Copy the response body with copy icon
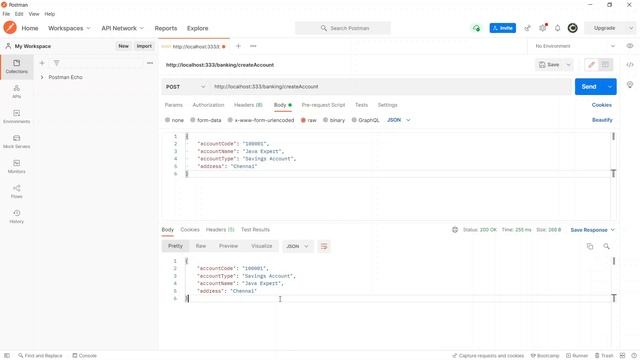 pos(590,246)
